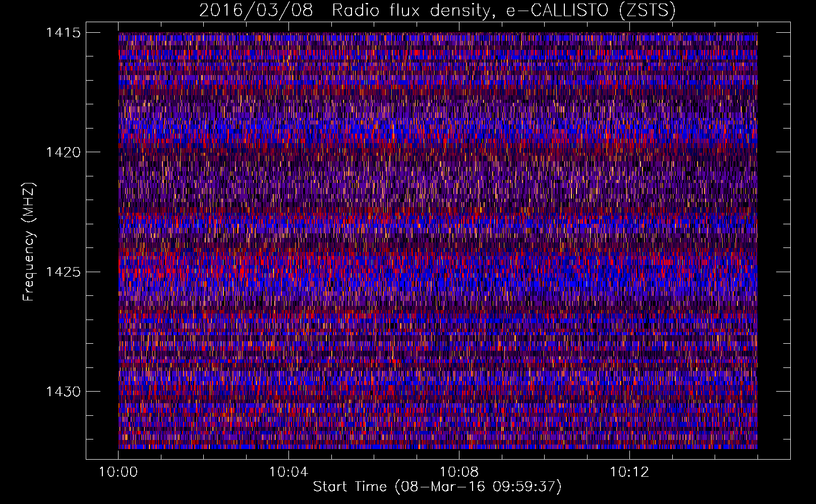Screen dimensions: 816x504
Task: Click the 10:04 time axis label
Action: point(288,472)
